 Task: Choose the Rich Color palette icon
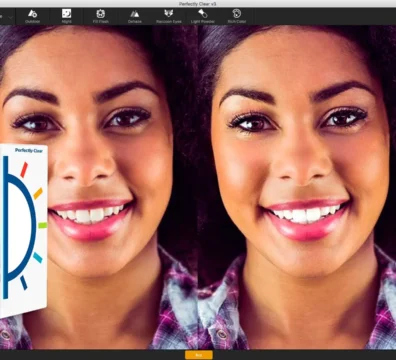tap(237, 14)
